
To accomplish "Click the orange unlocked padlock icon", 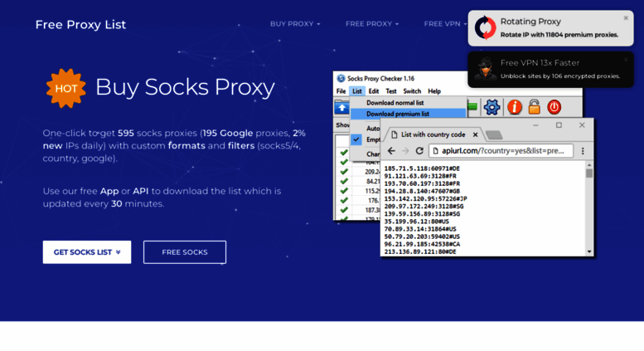I will [534, 107].
